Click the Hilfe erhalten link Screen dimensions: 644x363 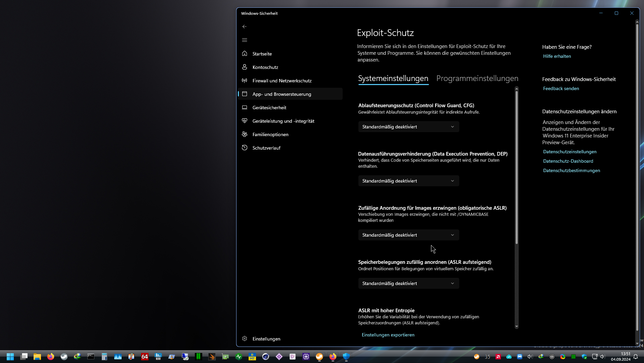point(557,56)
